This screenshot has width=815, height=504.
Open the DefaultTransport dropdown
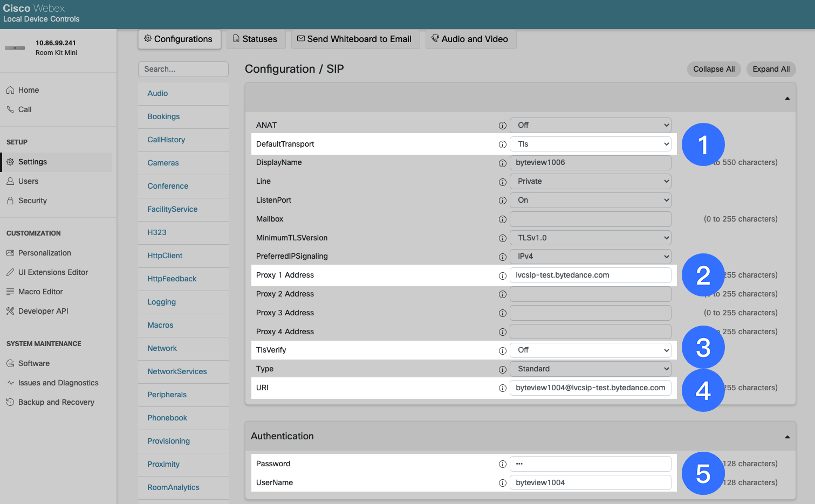pyautogui.click(x=590, y=144)
